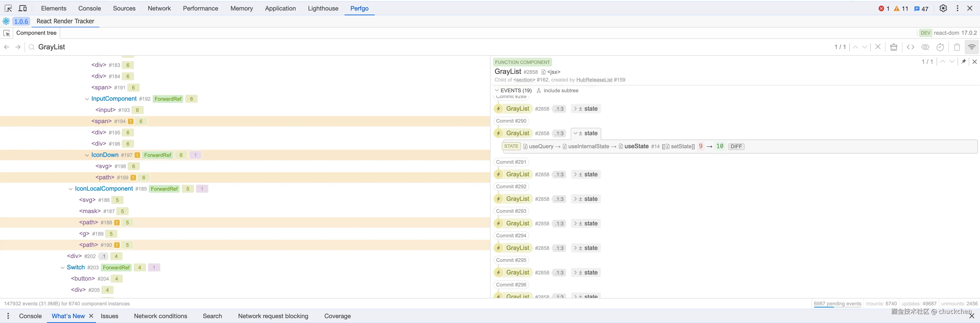Click the trash clear-events icon

pos(957,47)
